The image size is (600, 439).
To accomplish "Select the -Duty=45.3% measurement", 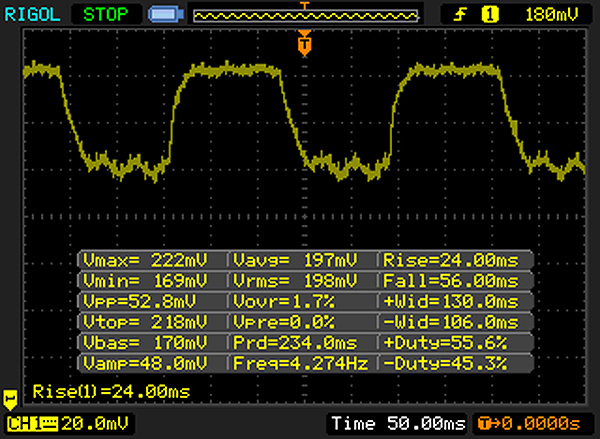I will (445, 363).
